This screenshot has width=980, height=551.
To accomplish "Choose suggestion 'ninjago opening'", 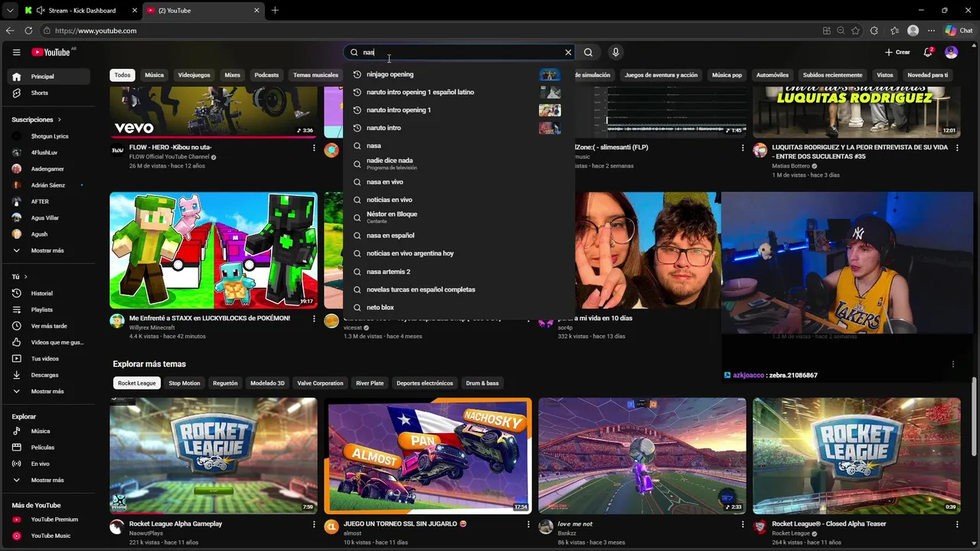I will pyautogui.click(x=458, y=74).
